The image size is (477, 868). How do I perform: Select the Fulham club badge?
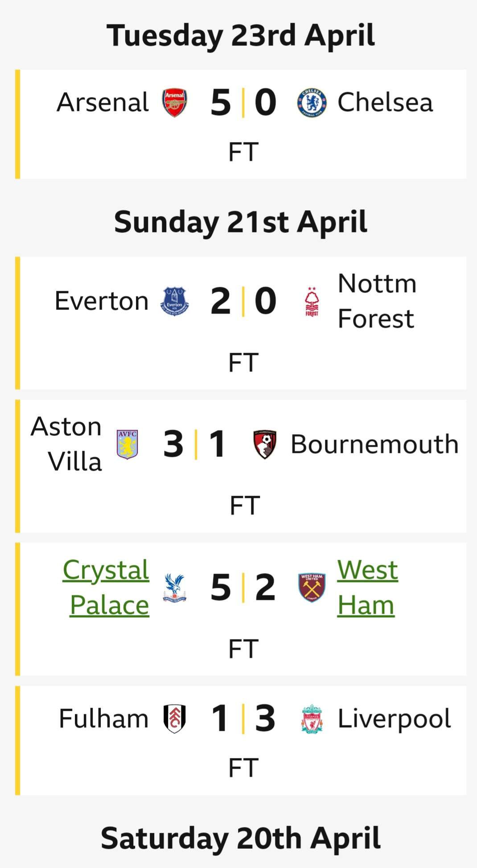pos(174,718)
